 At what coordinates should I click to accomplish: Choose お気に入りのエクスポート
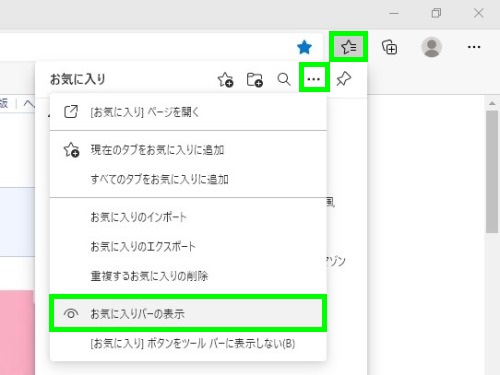[x=188, y=247]
